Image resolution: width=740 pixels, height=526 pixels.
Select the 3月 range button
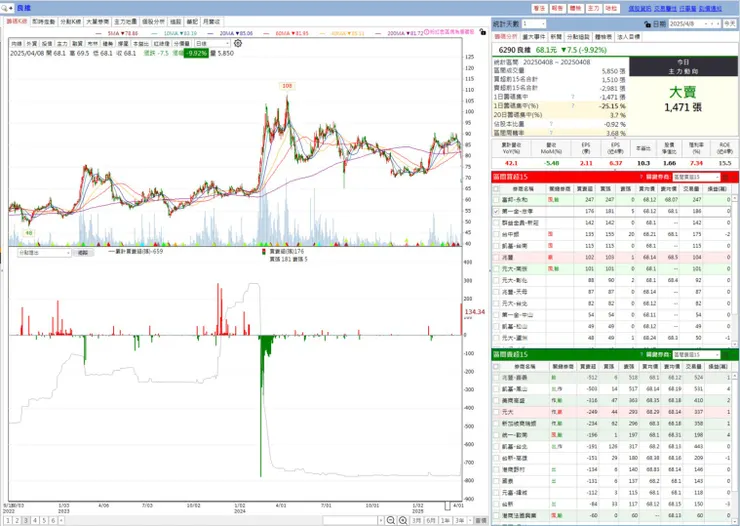pyautogui.click(x=416, y=520)
